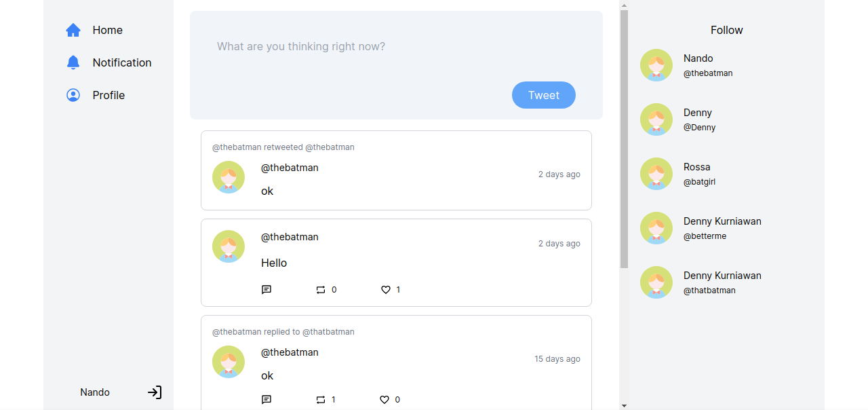Screen dimensions: 868x410
Task: Click the reply icon on the Hello tweet
Action: 267,290
